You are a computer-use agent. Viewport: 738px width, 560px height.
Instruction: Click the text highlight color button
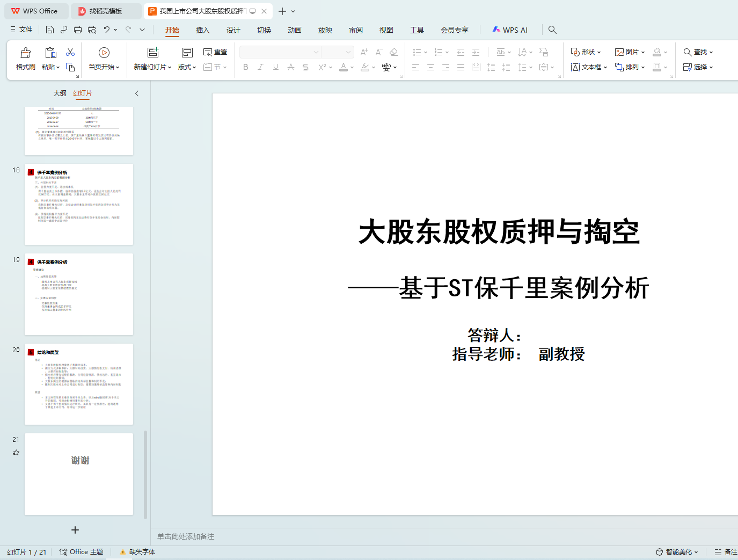[x=365, y=67]
